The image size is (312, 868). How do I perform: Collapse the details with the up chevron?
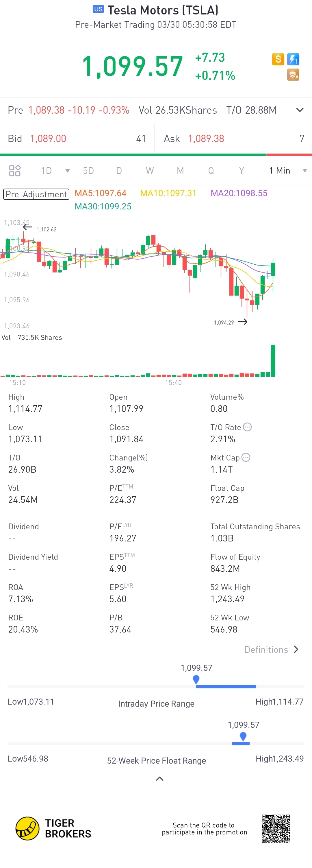(x=160, y=778)
